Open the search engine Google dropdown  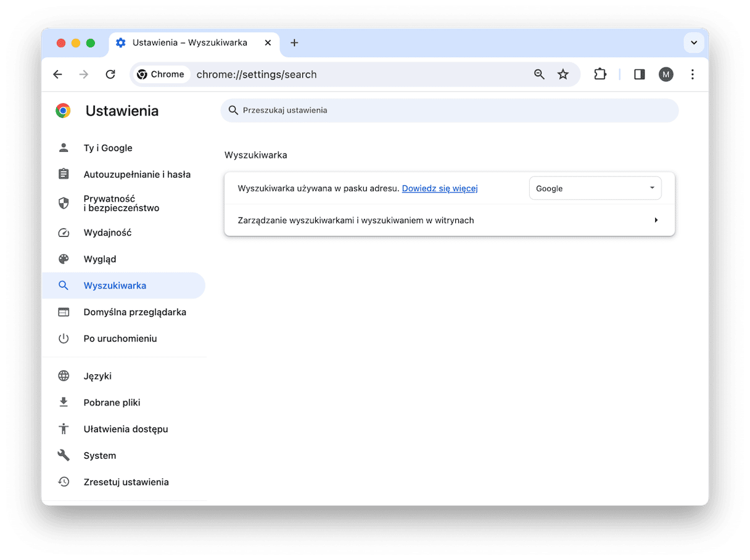[x=595, y=189]
